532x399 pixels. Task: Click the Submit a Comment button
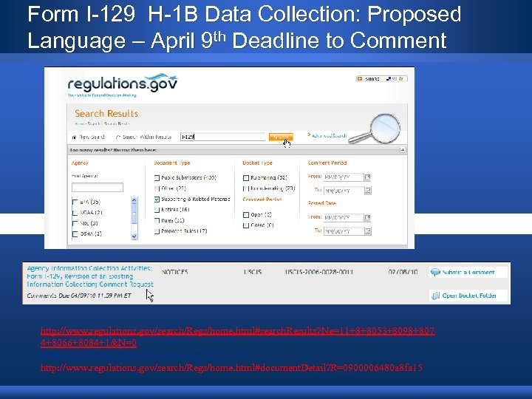click(x=468, y=272)
